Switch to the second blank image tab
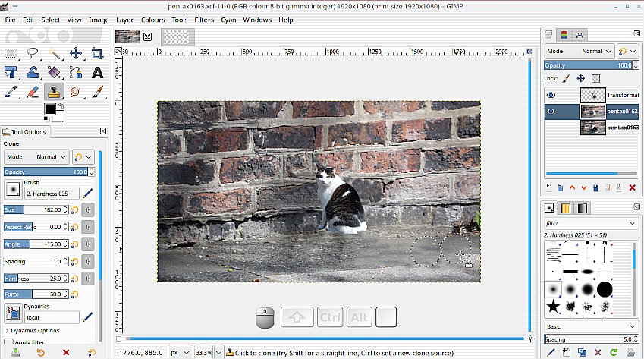The height and width of the screenshot is (359, 644). [178, 36]
